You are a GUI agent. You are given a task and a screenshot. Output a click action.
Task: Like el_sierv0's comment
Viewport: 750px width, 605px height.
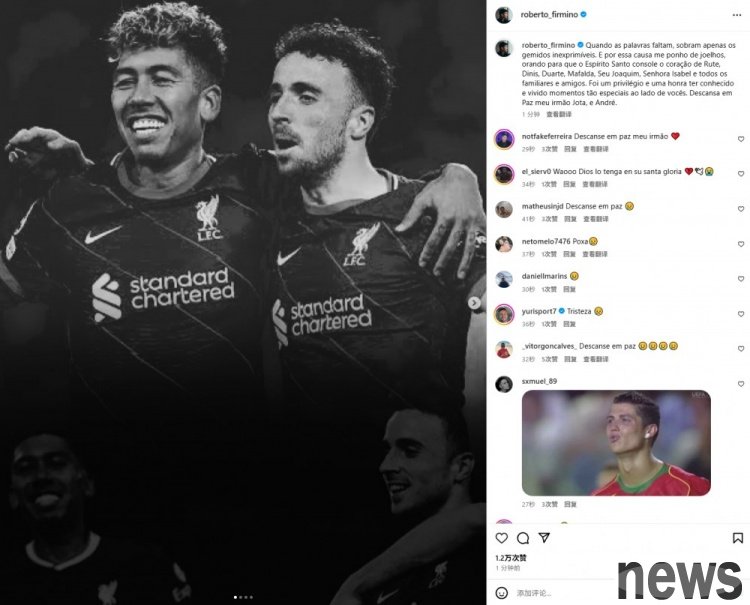(x=740, y=174)
